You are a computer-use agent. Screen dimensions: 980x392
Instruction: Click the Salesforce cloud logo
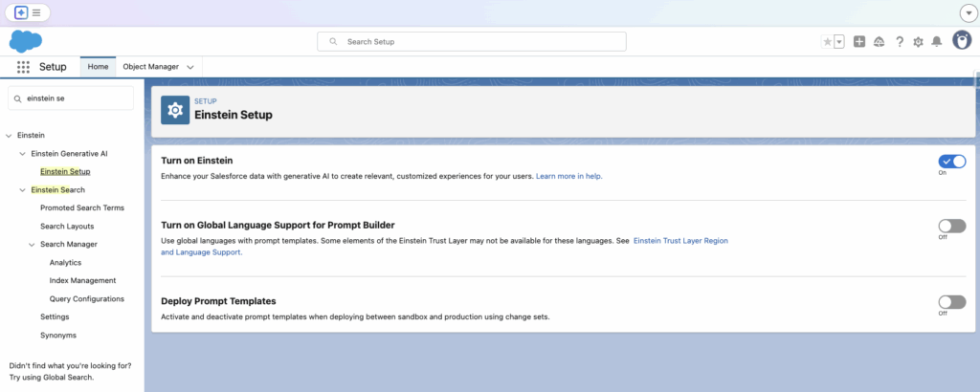pos(26,41)
